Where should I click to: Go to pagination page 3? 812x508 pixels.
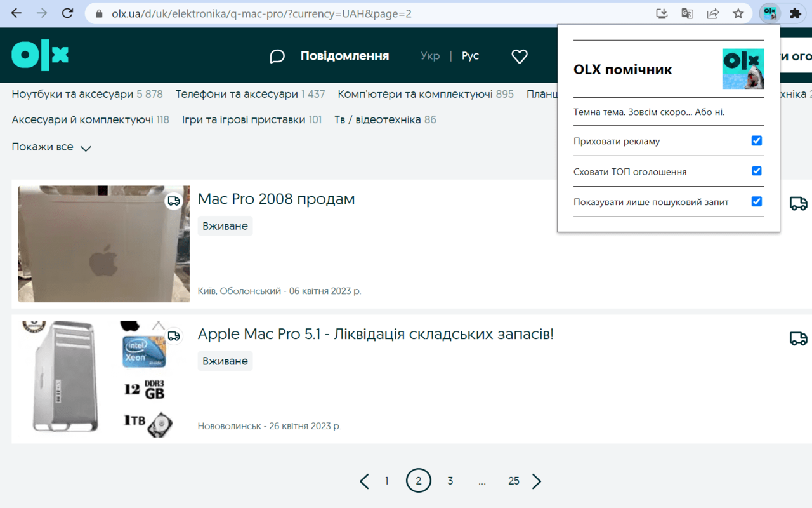tap(450, 481)
